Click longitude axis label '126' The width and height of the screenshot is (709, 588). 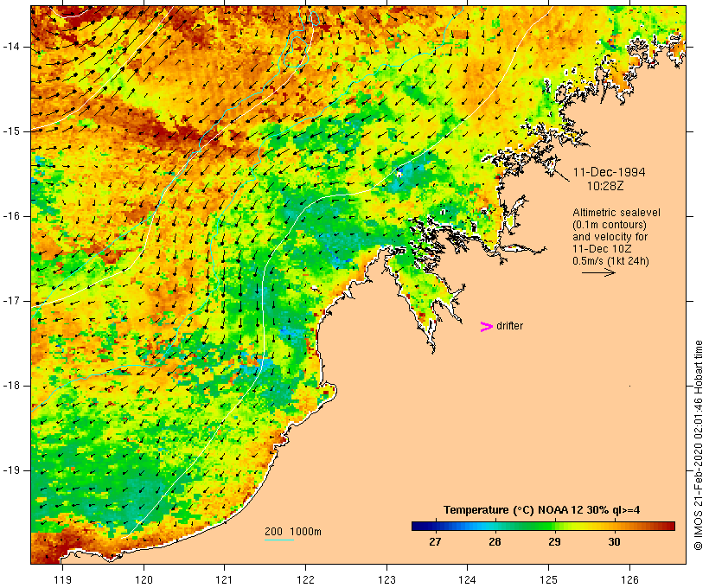pos(629,579)
